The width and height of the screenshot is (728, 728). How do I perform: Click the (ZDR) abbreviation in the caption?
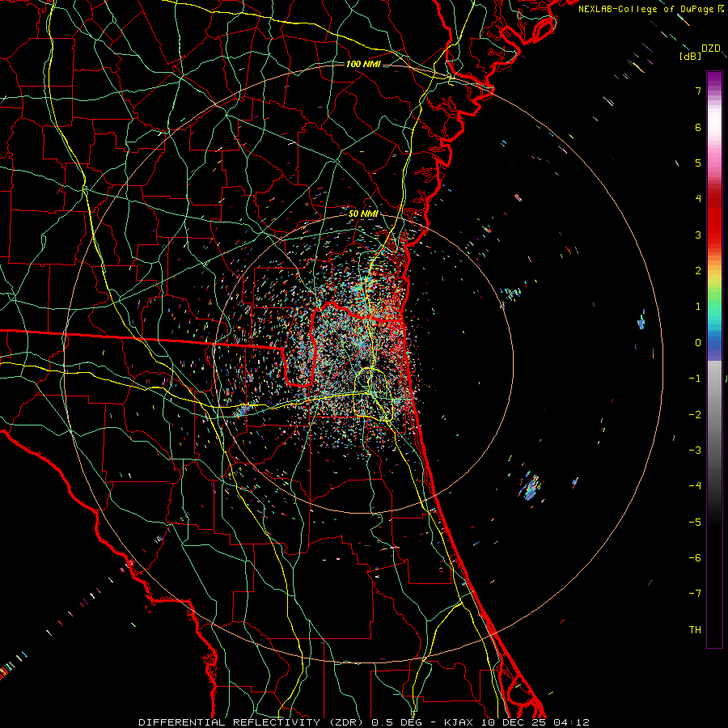click(345, 722)
